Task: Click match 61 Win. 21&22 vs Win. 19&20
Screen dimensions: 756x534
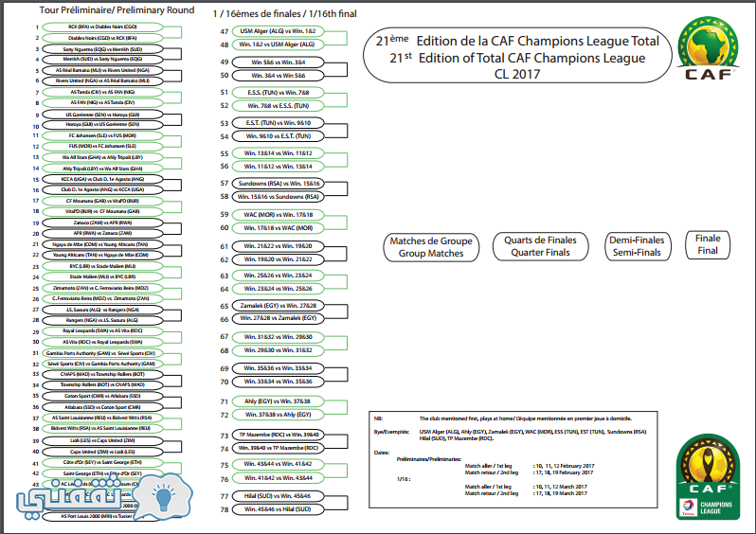Action: point(278,246)
